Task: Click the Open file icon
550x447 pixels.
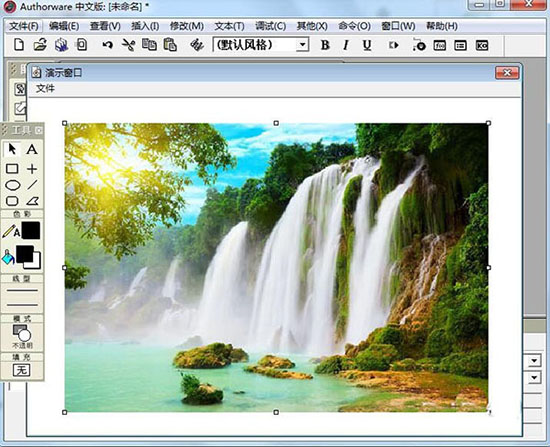Action: pos(40,45)
